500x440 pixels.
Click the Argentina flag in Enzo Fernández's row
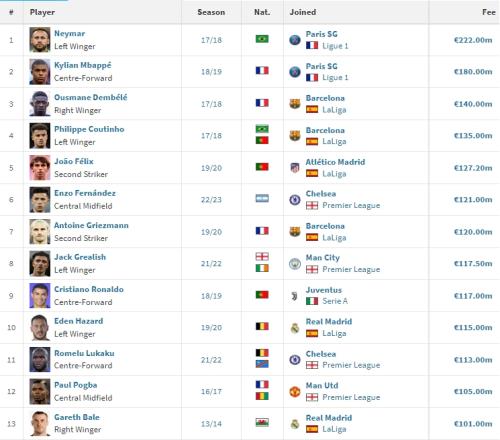(x=262, y=199)
